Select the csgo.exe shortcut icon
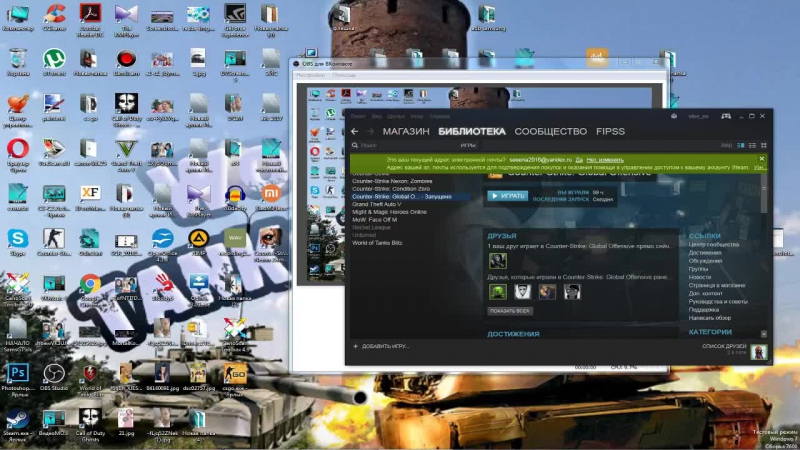800x450 pixels. click(235, 380)
